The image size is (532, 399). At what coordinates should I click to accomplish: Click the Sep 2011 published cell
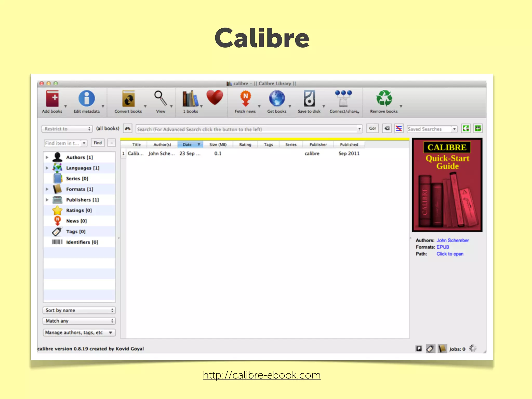coord(349,154)
